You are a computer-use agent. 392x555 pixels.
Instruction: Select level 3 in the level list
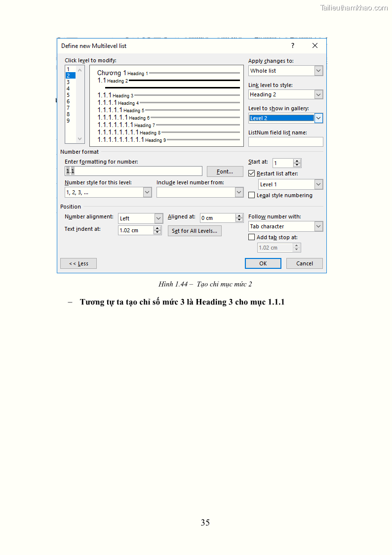[x=68, y=82]
